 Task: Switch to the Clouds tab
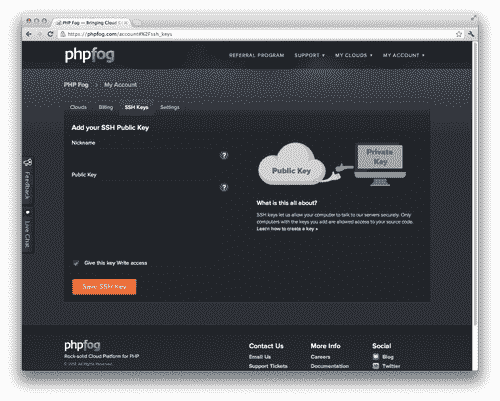78,107
